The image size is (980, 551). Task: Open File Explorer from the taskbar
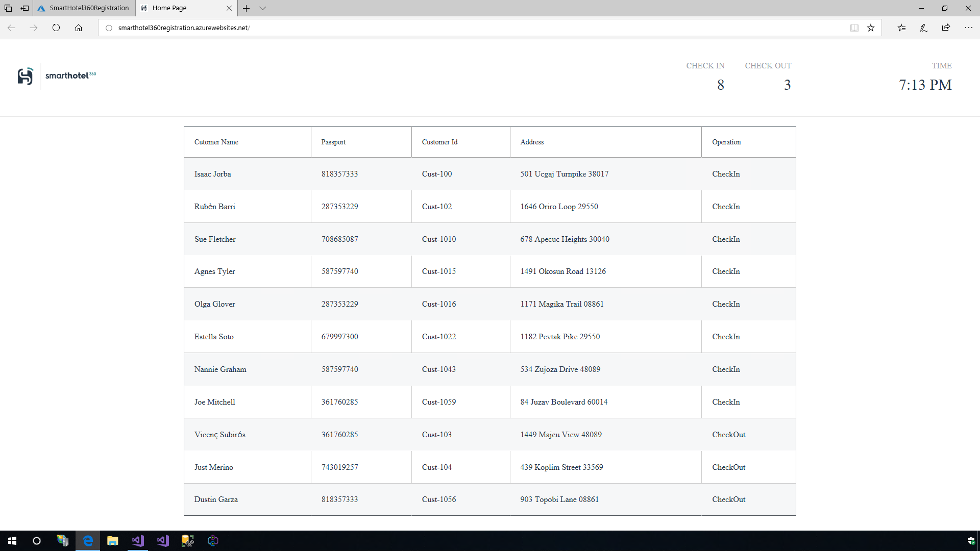[112, 541]
